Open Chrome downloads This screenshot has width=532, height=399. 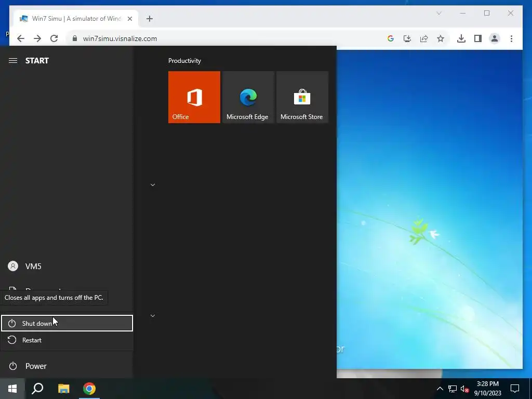click(461, 38)
